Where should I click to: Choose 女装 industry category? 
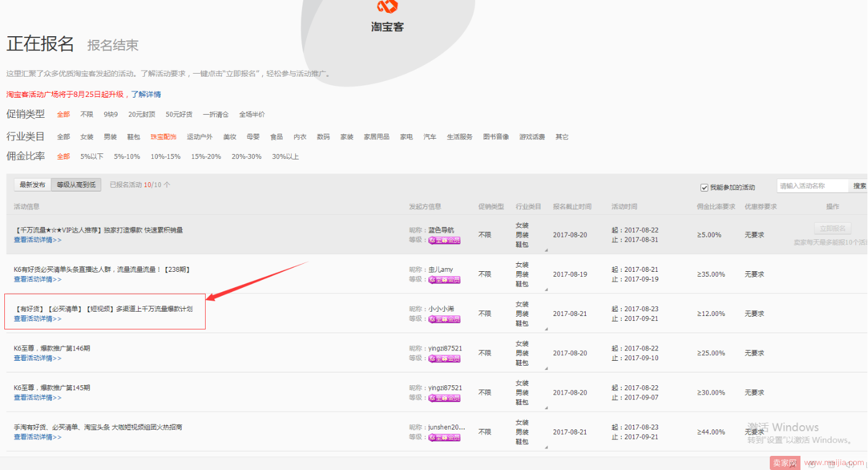87,137
